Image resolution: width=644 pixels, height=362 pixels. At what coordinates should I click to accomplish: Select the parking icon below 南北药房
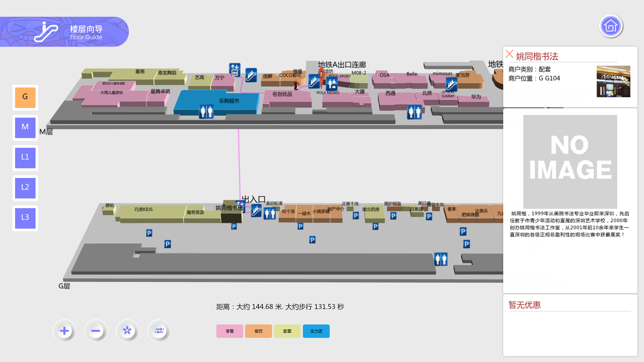click(x=375, y=226)
